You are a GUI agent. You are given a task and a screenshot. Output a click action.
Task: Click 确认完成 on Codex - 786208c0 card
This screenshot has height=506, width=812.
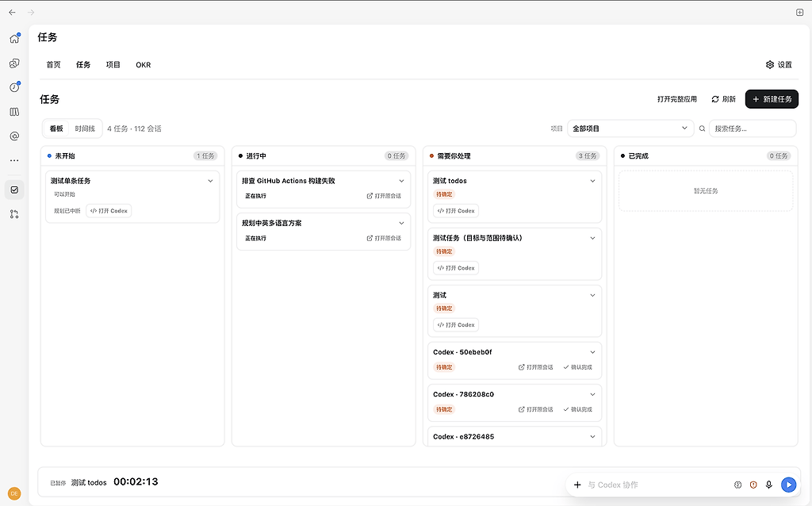[577, 409]
